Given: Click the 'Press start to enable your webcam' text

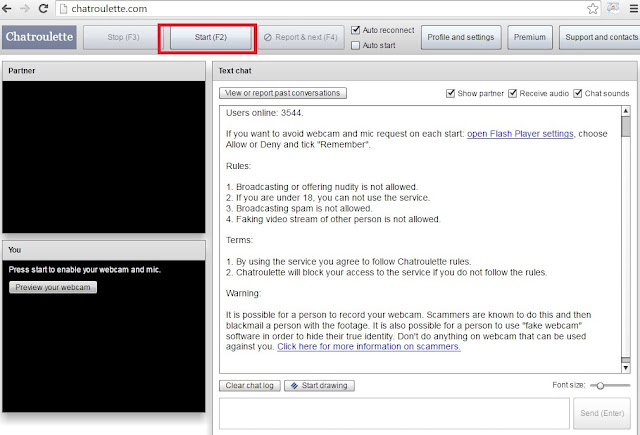Looking at the screenshot, I should (84, 270).
